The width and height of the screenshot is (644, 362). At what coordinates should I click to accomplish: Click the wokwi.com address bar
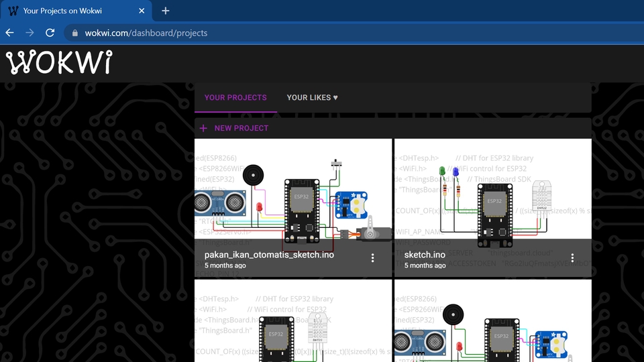point(354,33)
